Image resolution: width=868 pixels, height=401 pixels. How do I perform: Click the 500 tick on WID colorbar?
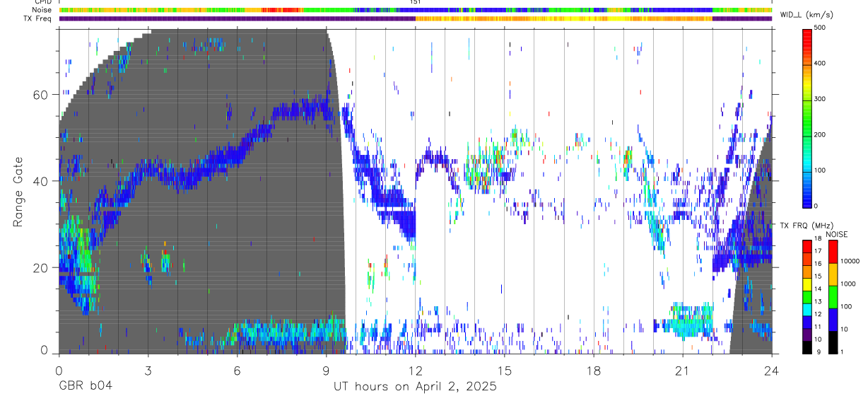pos(820,28)
